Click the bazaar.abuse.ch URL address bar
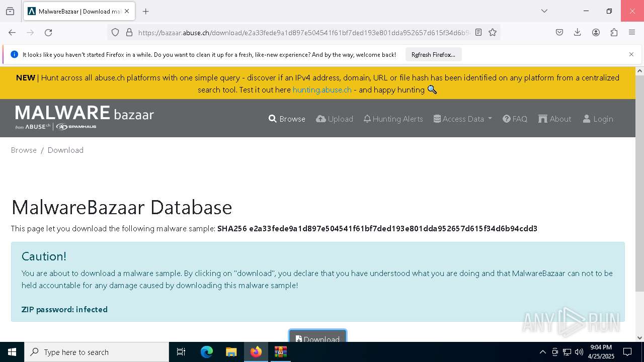 304,32
